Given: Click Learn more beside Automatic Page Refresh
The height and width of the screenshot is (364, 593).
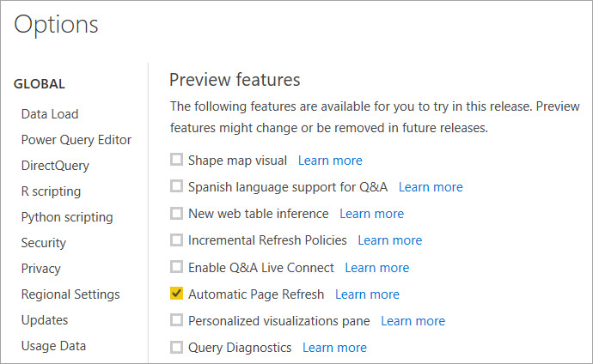Looking at the screenshot, I should pos(367,294).
